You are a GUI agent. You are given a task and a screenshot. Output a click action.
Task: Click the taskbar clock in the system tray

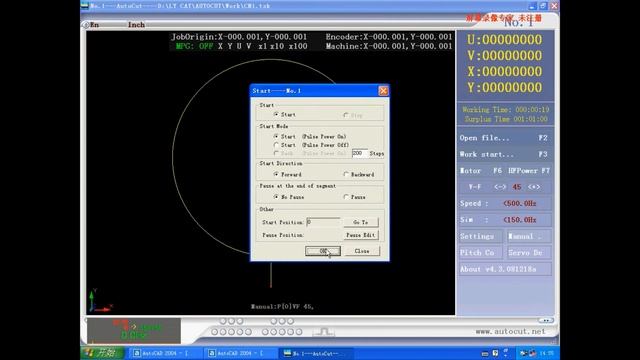tap(547, 353)
